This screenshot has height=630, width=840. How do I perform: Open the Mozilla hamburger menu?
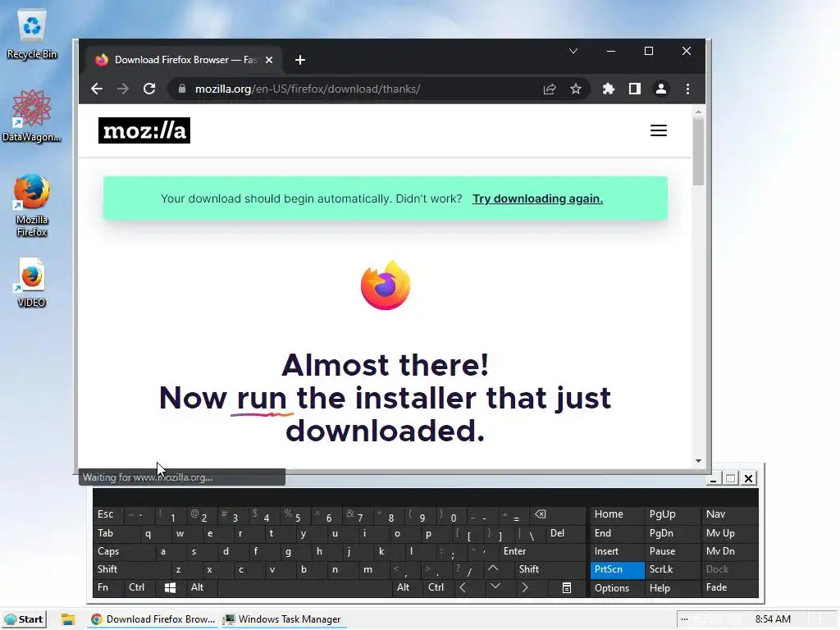click(659, 130)
